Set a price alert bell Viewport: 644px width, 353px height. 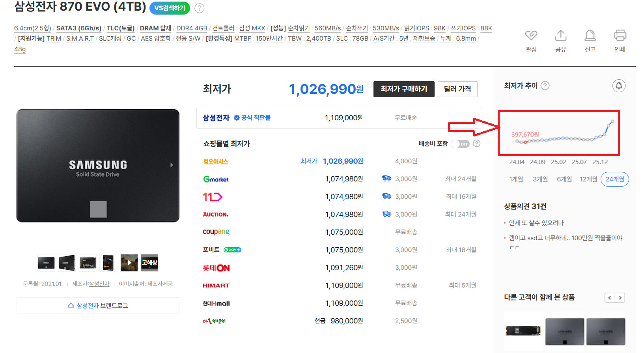[619, 86]
